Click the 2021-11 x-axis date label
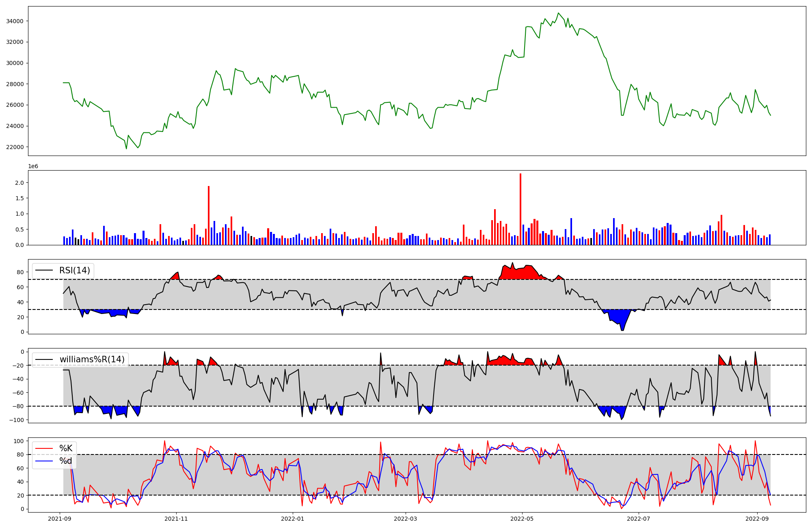812x528 pixels. (176, 519)
